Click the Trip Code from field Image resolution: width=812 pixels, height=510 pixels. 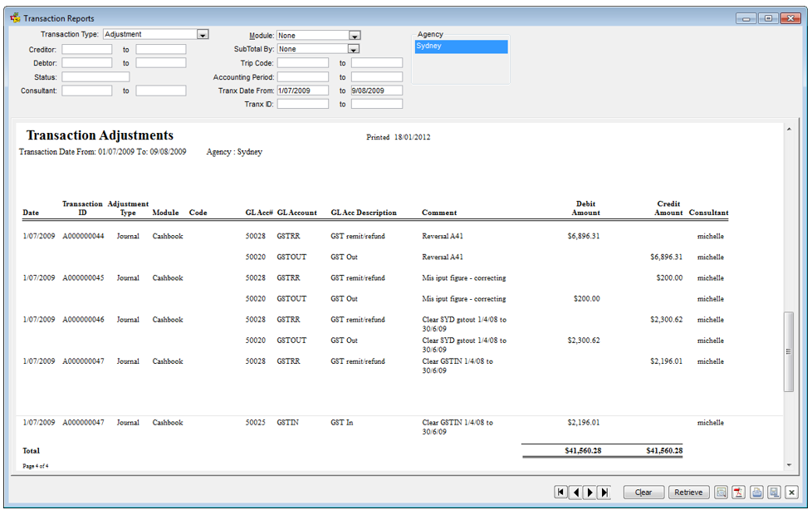pos(303,63)
